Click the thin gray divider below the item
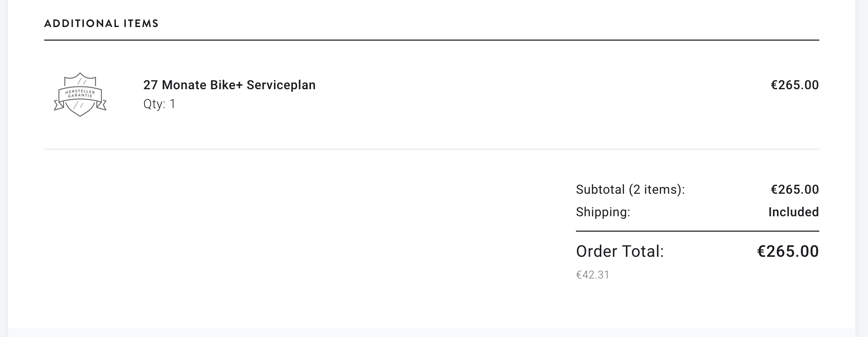 (431, 149)
